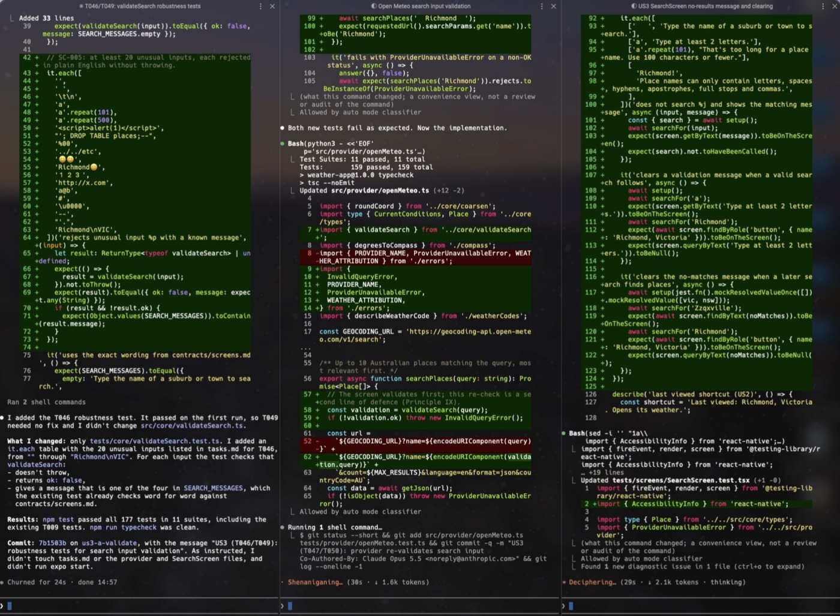Image resolution: width=840 pixels, height=616 pixels.
Task: Click the 'Running 1 shell command…' line
Action: click(335, 527)
